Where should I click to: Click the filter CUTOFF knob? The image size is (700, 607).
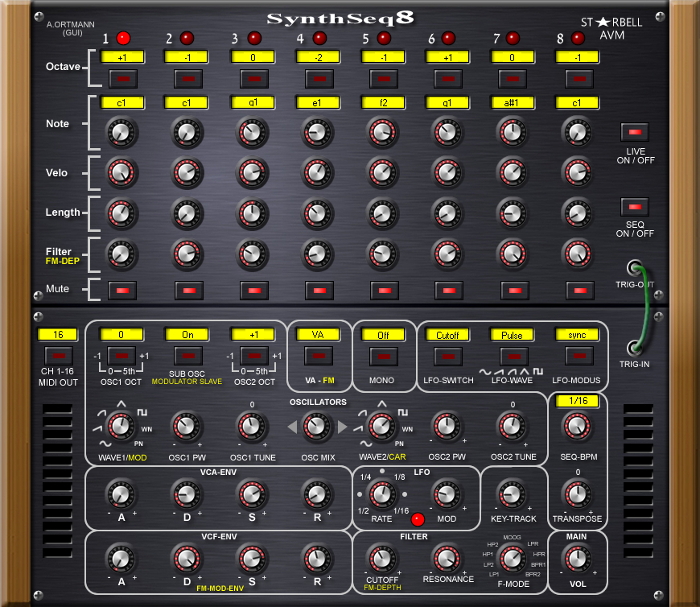click(x=382, y=559)
